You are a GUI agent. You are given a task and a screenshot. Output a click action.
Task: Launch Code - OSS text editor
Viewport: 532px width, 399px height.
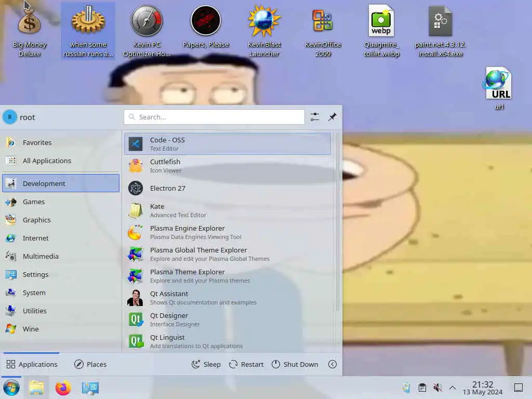tap(228, 144)
